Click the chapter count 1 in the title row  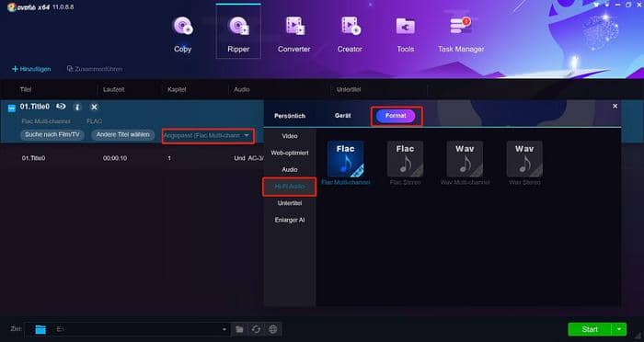point(169,158)
